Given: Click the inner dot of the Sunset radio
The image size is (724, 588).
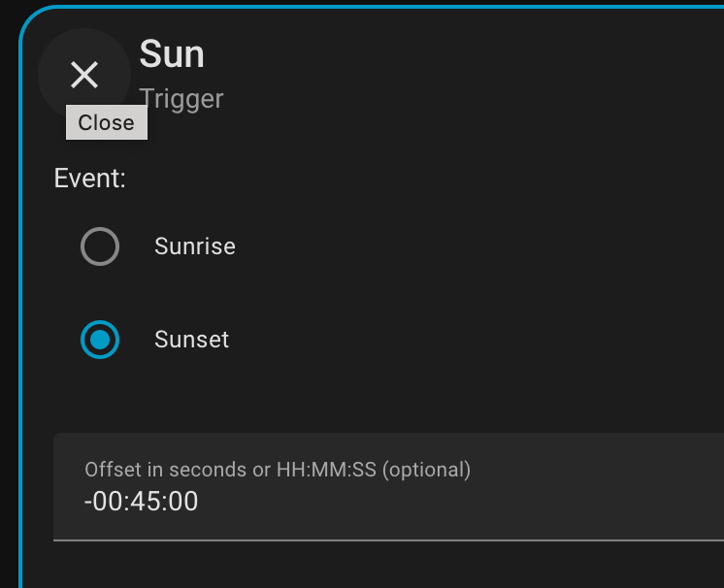Looking at the screenshot, I should point(100,340).
